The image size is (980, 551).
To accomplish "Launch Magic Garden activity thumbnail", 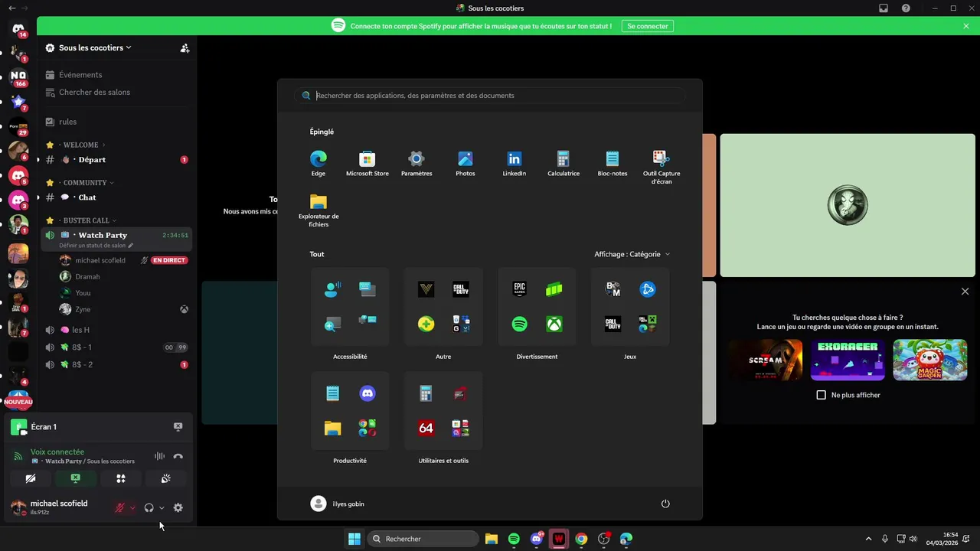I will point(930,360).
